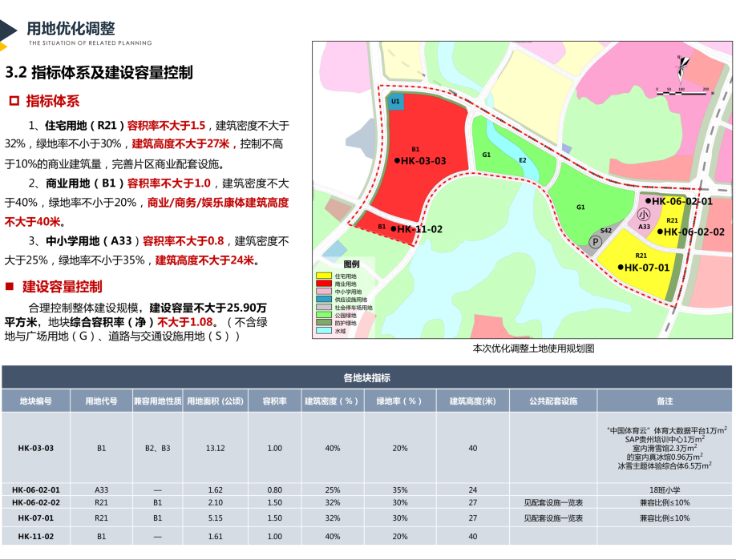
Task: Click the 公共配套设施 column header
Action: point(553,401)
